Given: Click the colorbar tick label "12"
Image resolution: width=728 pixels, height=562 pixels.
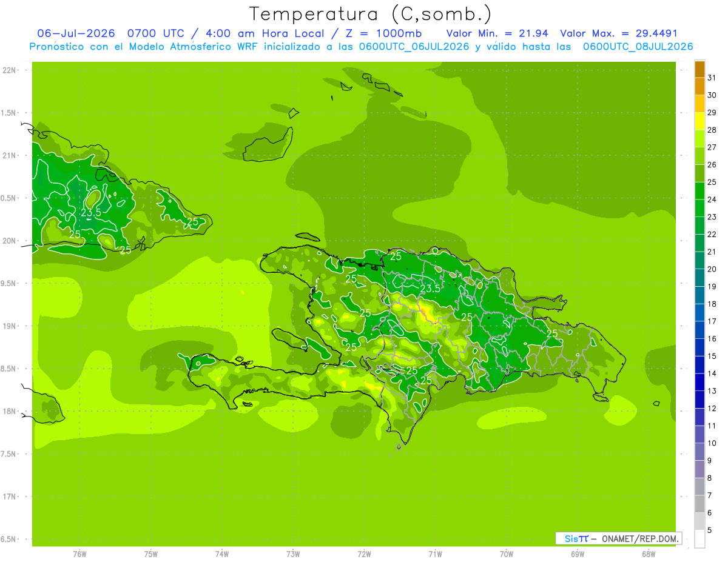Looking at the screenshot, I should pyautogui.click(x=712, y=409).
